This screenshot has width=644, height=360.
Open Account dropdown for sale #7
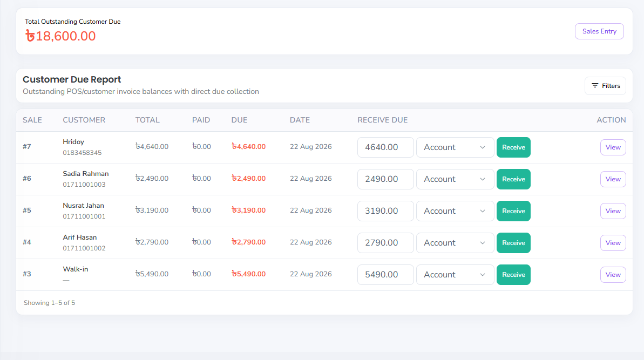pos(455,147)
